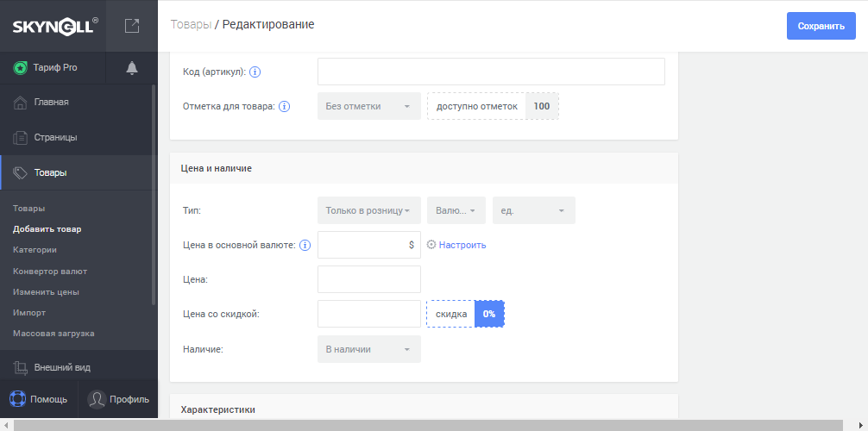Screen dimensions: 868x431
Task: Click the доступно отметок 100 counter
Action: 493,106
